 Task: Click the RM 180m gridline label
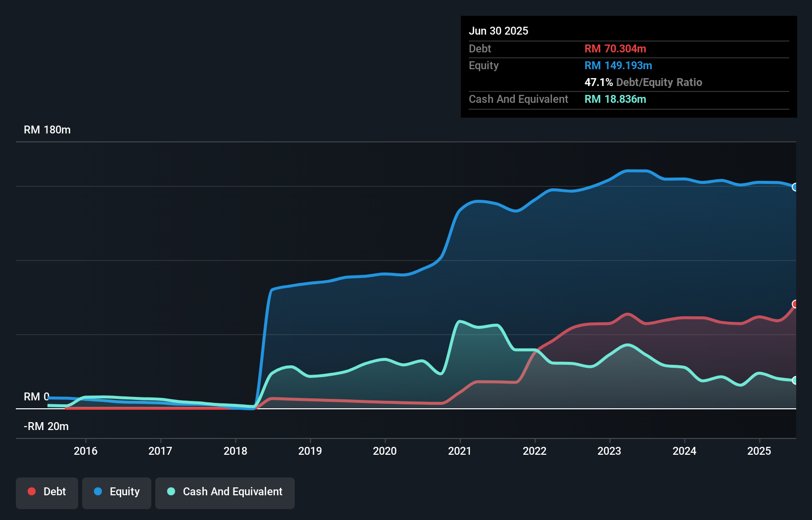pyautogui.click(x=46, y=130)
